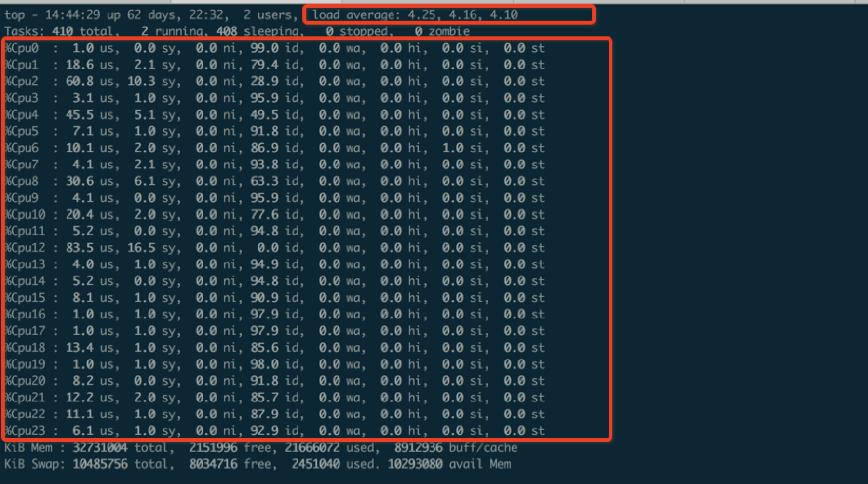Select the 32731004 total memory value
Viewport: 868px width, 484px height.
100,448
